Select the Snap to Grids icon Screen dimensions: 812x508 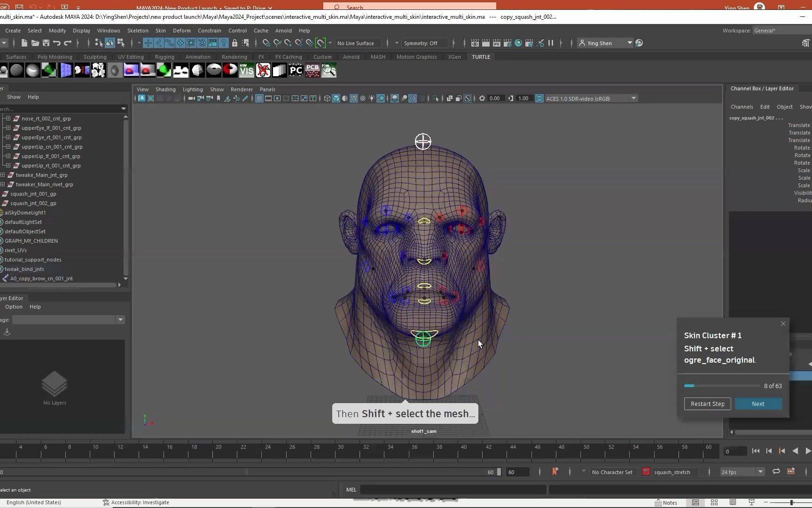(x=266, y=43)
